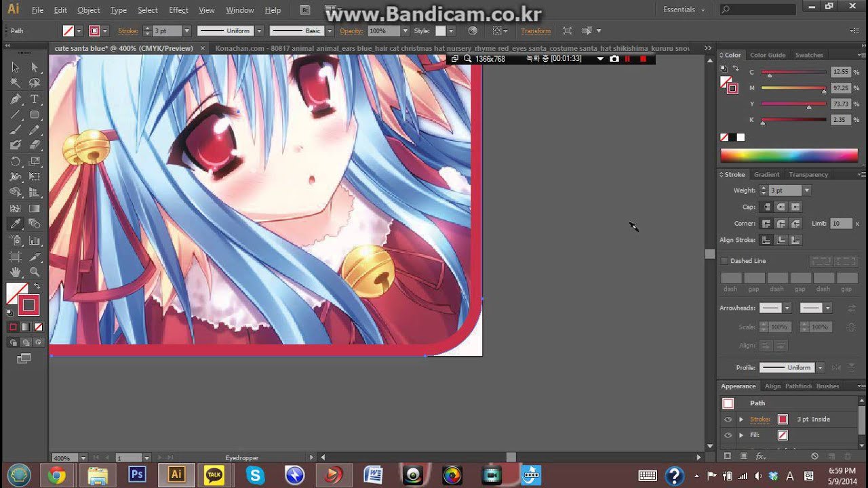Click the Magenta (M) color slider
The width and height of the screenshot is (868, 488).
click(x=793, y=88)
